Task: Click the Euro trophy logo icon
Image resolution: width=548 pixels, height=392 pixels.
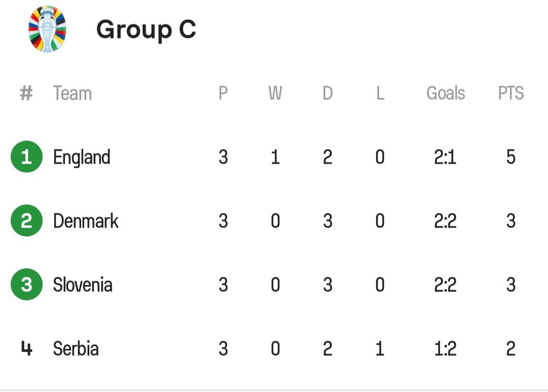Action: click(x=47, y=29)
